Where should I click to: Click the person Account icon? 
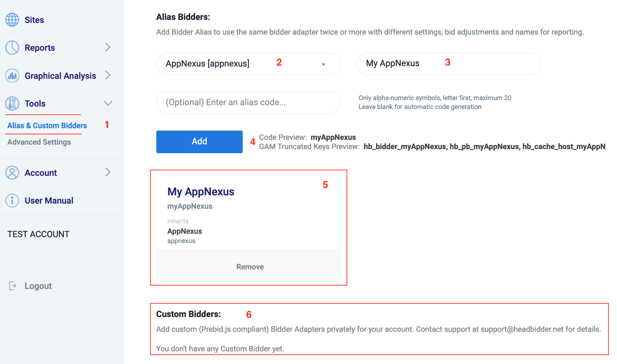pyautogui.click(x=12, y=173)
